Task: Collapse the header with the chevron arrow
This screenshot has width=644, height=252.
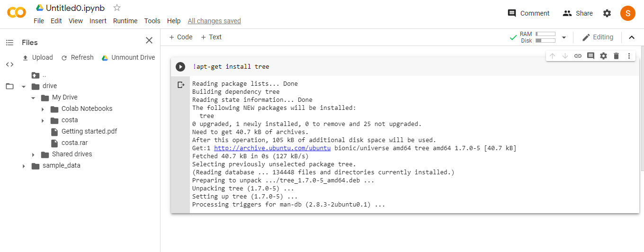Action: tap(631, 37)
